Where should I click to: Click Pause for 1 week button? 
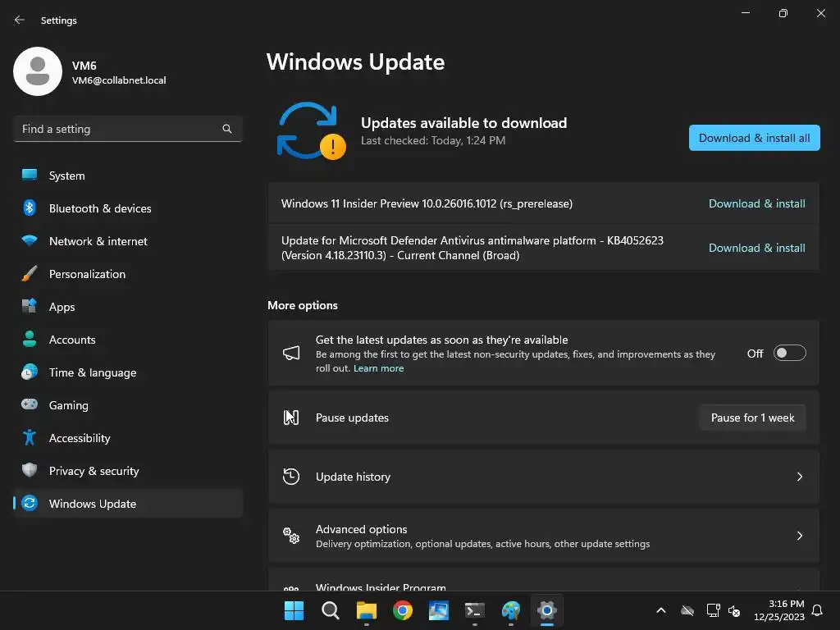tap(753, 418)
